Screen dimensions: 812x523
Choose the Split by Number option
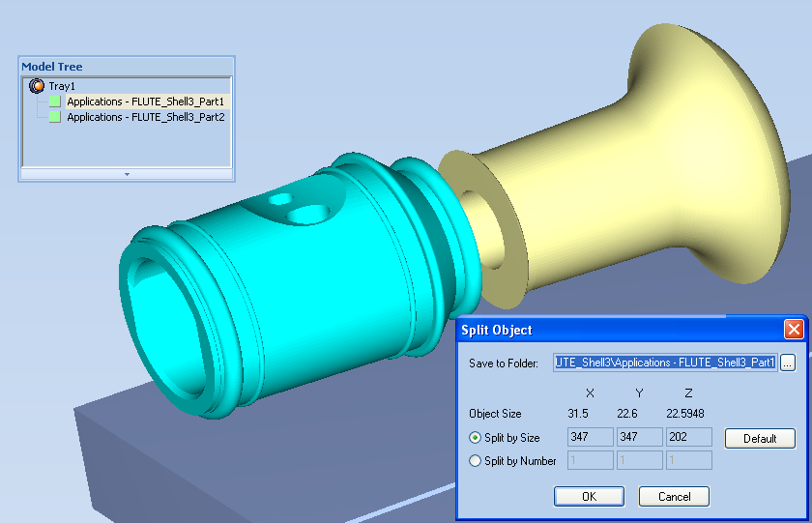tap(475, 461)
